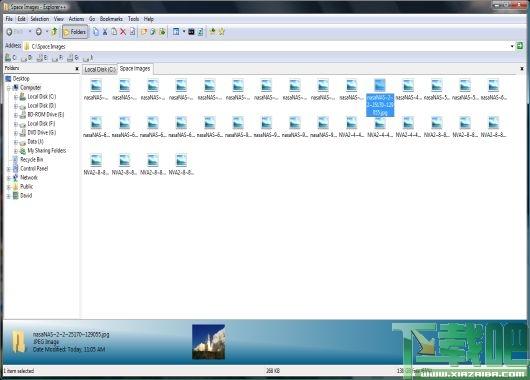Open the Bookmarks menu

[x=111, y=19]
